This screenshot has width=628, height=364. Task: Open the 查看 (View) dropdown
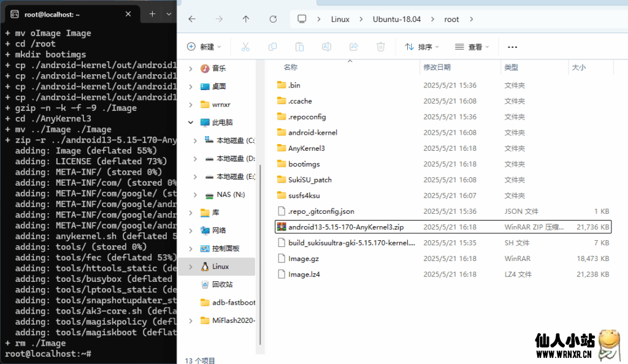[x=472, y=47]
